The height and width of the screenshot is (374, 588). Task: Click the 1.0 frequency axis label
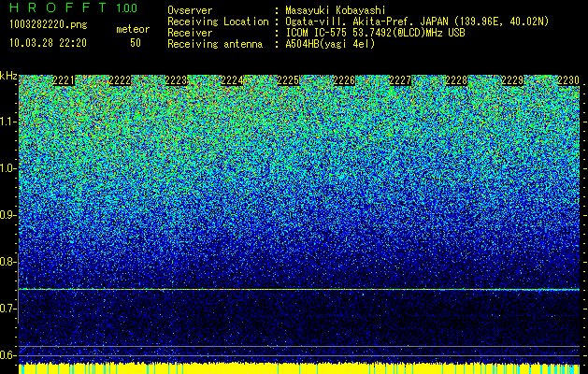point(7,169)
